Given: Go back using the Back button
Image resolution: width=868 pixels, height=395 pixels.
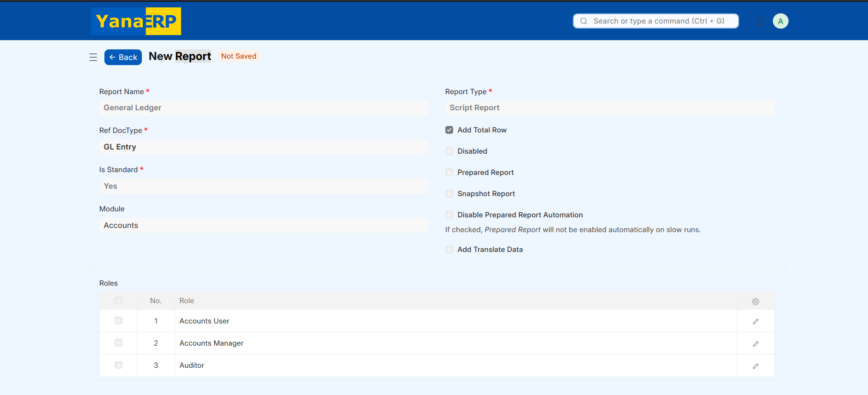Looking at the screenshot, I should 123,57.
